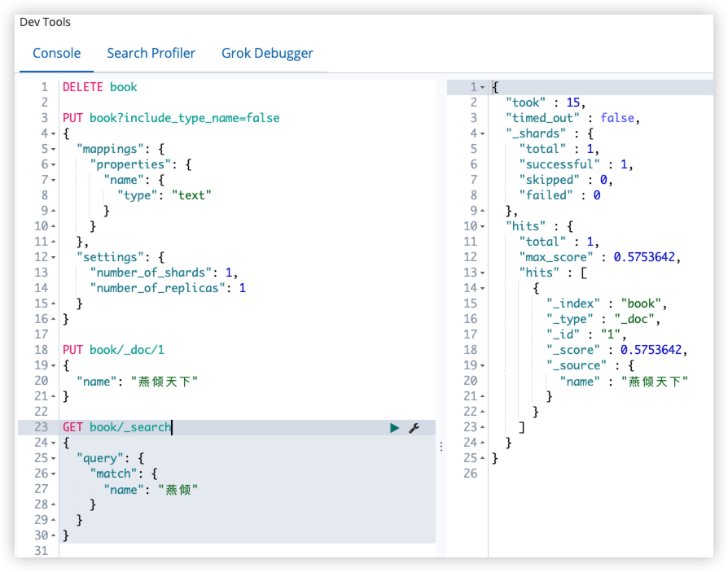Open the wrench request options menu
Image resolution: width=728 pixels, height=572 pixels.
[414, 428]
